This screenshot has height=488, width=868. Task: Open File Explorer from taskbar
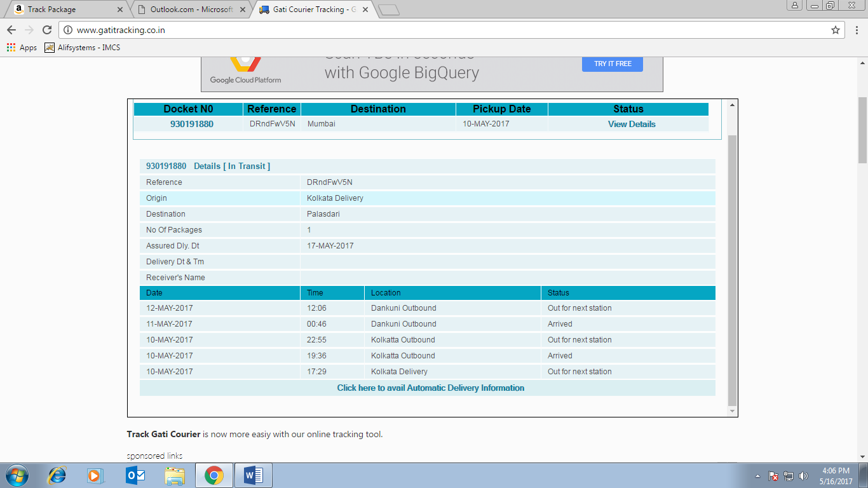175,475
